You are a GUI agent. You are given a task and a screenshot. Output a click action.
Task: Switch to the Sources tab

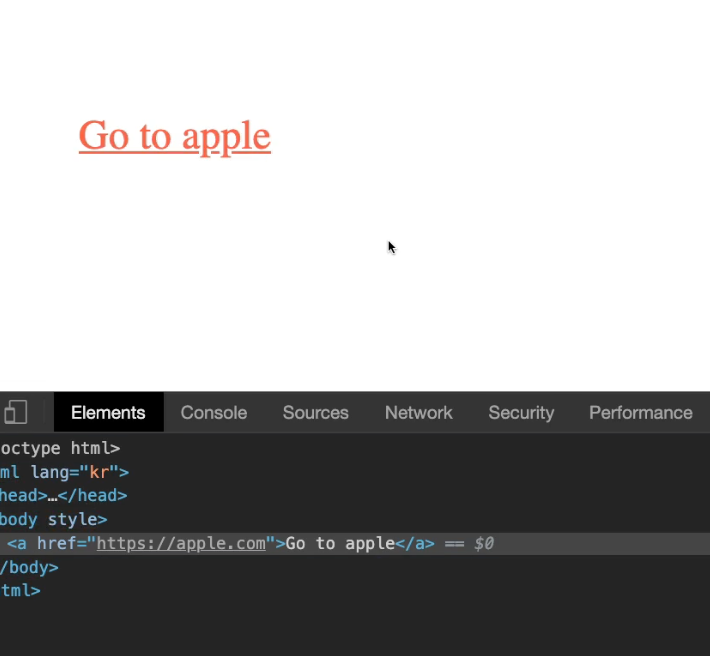pyautogui.click(x=316, y=412)
